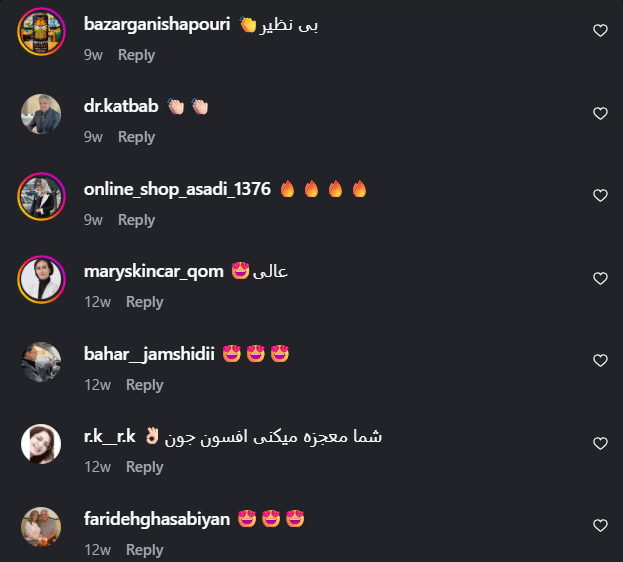The width and height of the screenshot is (623, 562).
Task: Tap heart next to bahar_jamshidii's comment
Action: tap(600, 360)
